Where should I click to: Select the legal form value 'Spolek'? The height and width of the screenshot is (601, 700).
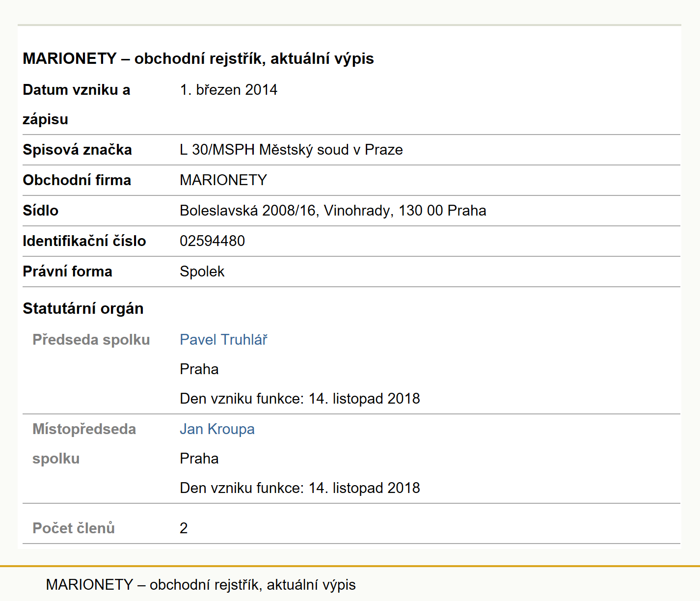pyautogui.click(x=202, y=271)
